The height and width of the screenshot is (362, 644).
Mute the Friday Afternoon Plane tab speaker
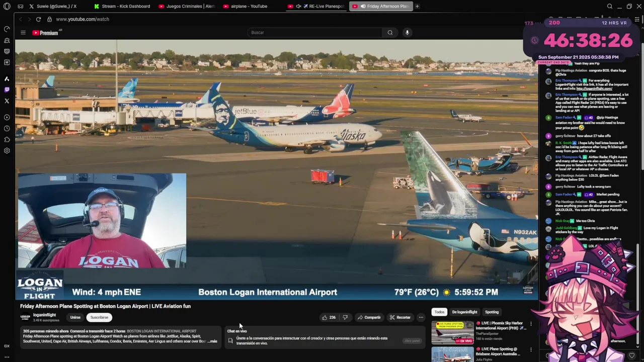pos(362,7)
